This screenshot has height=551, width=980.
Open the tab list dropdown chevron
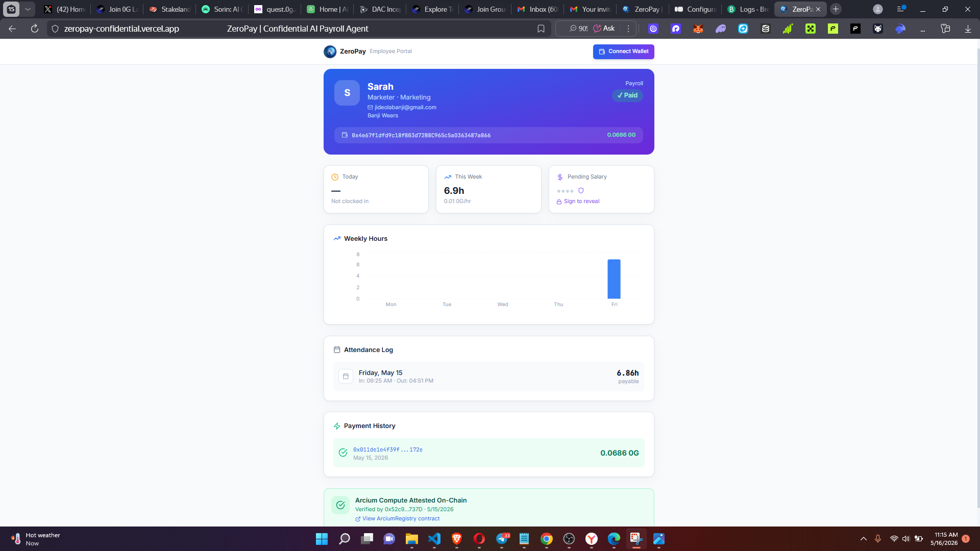pyautogui.click(x=28, y=9)
